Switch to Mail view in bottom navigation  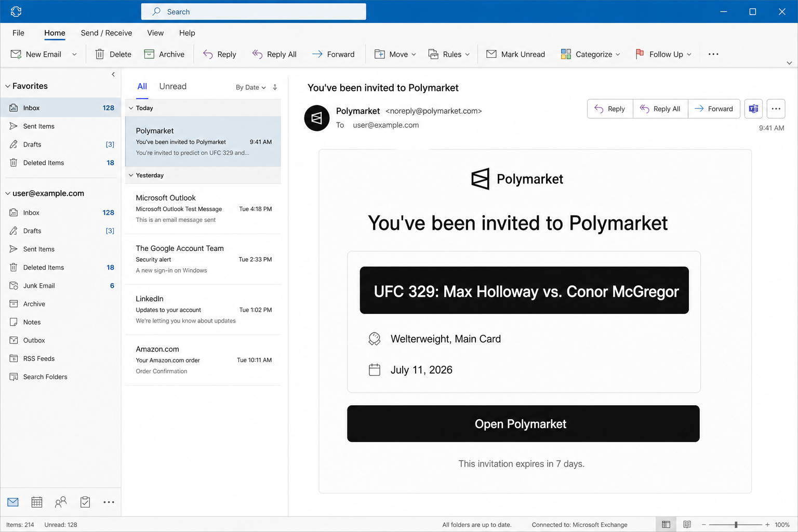13,502
